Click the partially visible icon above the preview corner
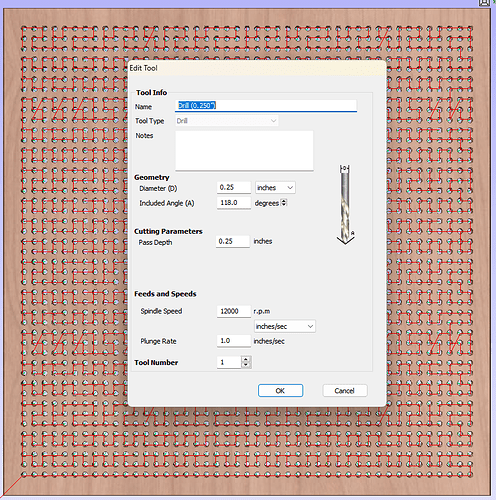 [484, 3]
